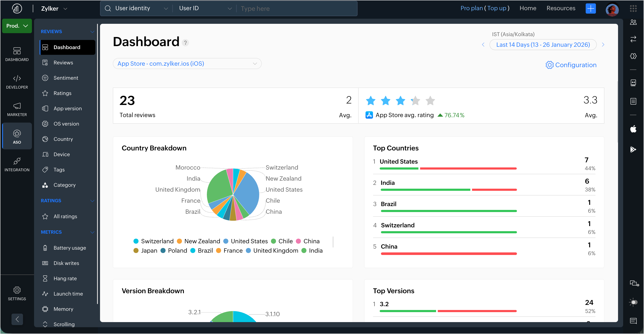
Task: Open the Integration plug section
Action: tap(17, 164)
